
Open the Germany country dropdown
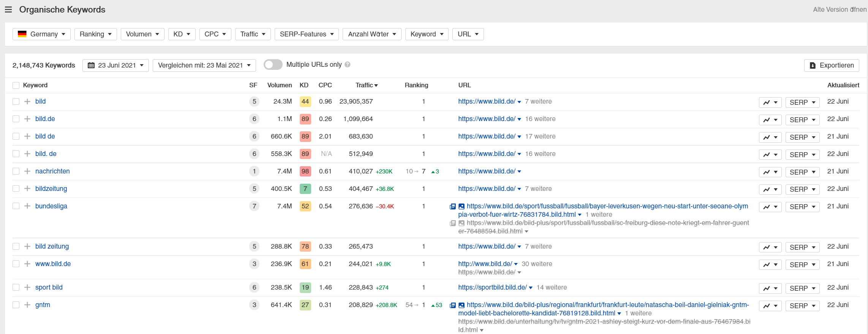41,34
